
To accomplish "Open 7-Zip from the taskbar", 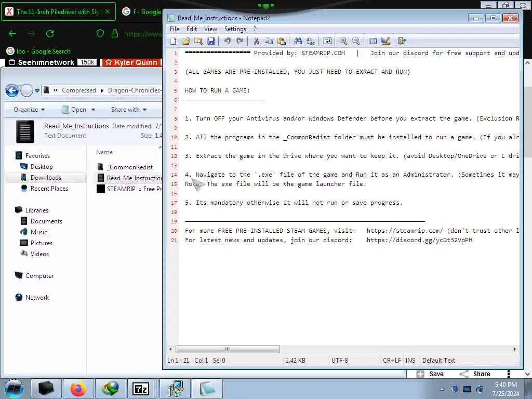I will coord(141,389).
